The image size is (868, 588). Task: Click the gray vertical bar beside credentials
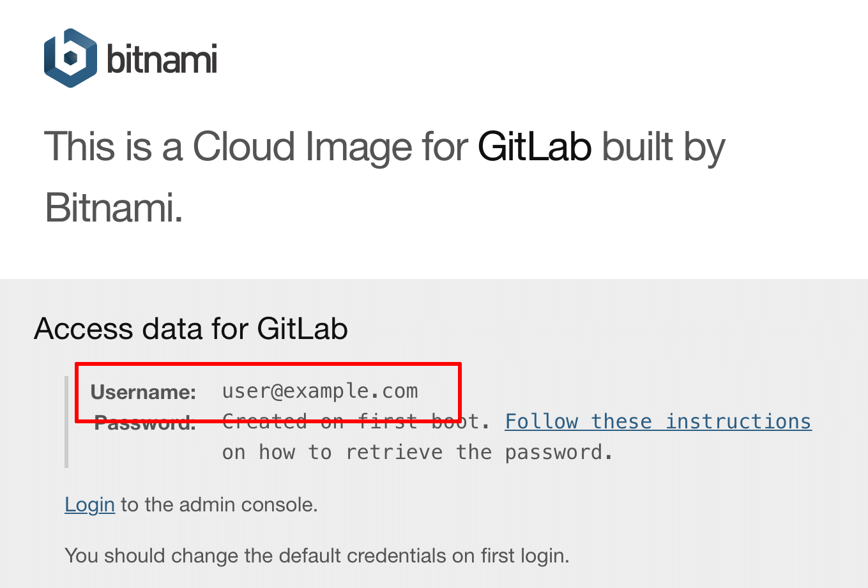pyautogui.click(x=66, y=422)
